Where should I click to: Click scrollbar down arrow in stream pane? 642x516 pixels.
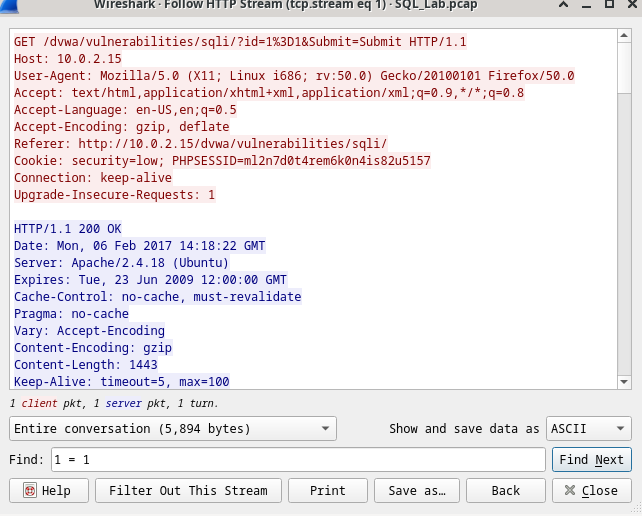coord(624,382)
